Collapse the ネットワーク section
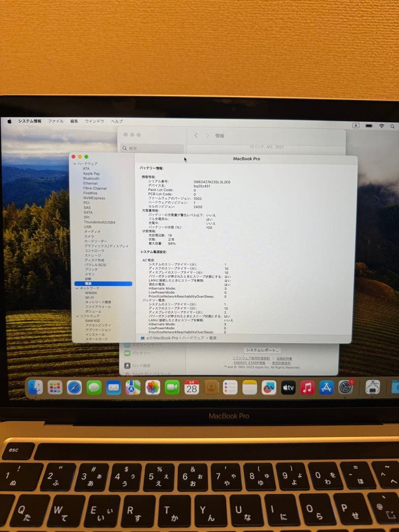Screen dimensions: 399x532 click(x=77, y=288)
